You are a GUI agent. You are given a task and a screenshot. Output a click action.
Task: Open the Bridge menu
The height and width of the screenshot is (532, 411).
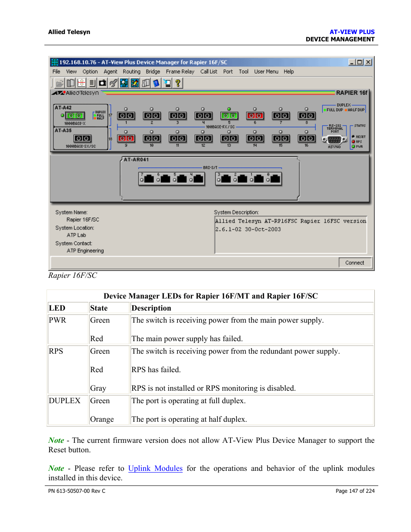click(x=153, y=72)
